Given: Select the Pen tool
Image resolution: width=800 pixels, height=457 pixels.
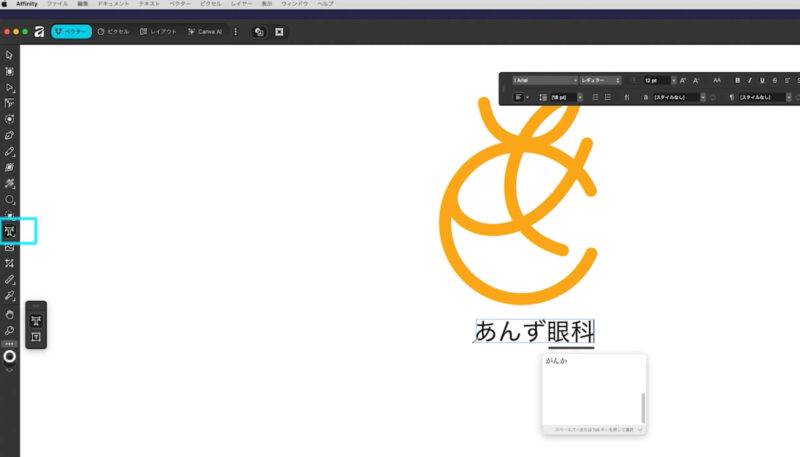Looking at the screenshot, I should [9, 136].
